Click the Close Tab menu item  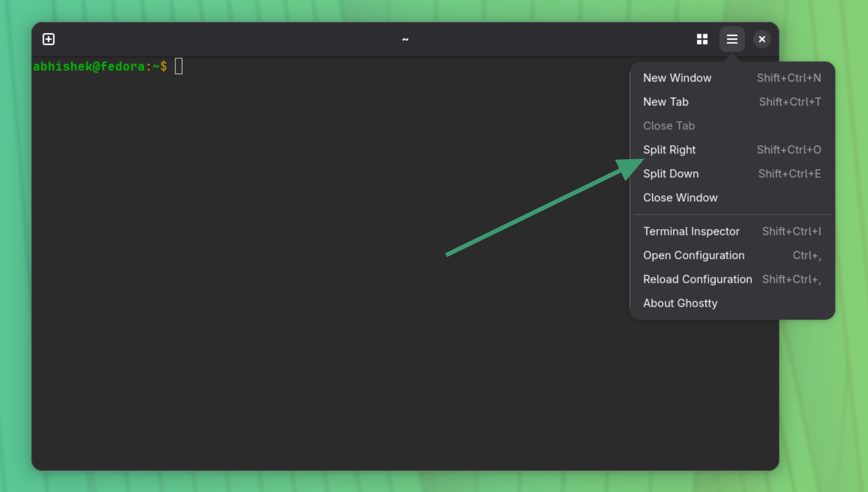pos(669,125)
